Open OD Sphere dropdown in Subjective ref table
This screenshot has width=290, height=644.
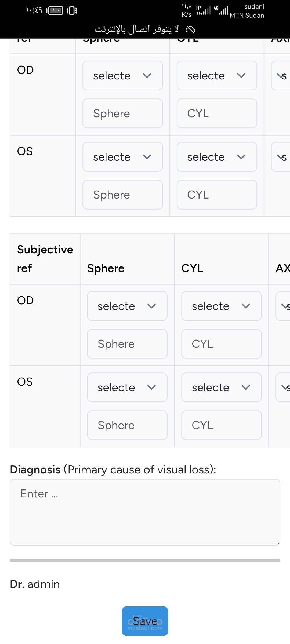(127, 306)
